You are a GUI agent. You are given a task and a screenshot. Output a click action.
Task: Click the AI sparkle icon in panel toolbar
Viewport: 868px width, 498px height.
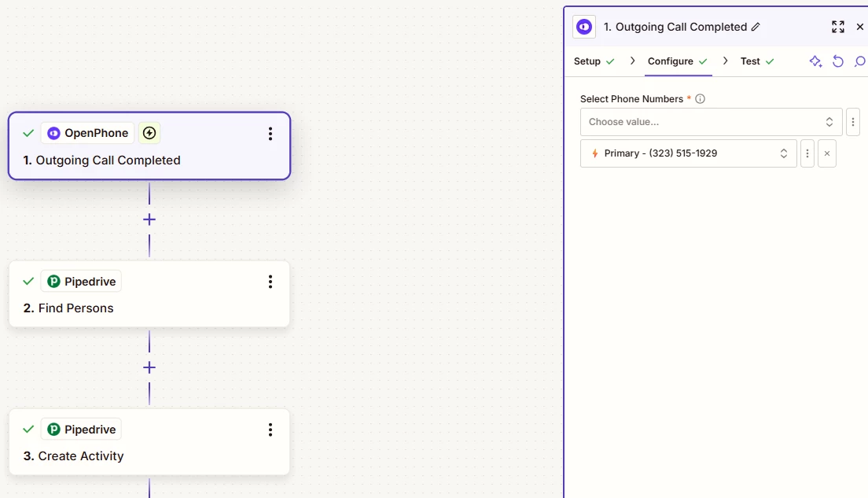[815, 61]
